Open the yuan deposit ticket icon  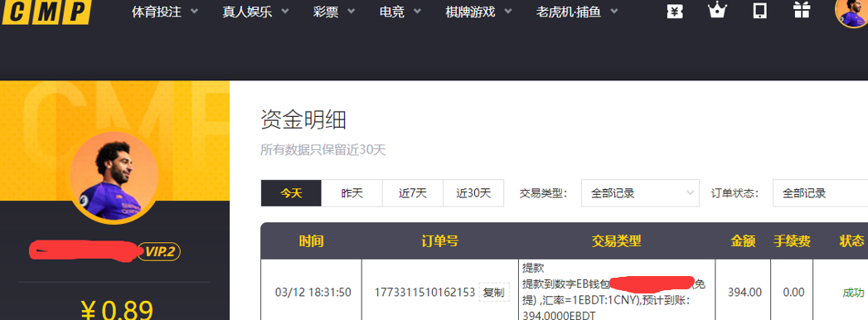(674, 11)
